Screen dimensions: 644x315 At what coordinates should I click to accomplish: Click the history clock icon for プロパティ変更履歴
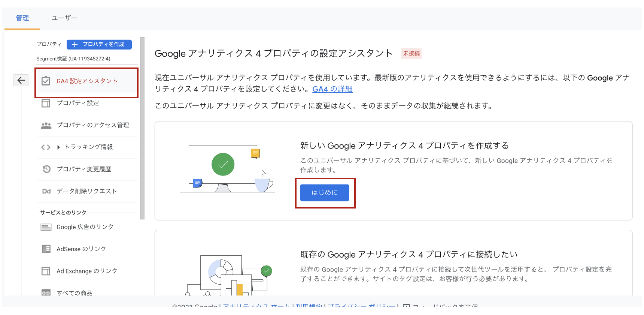tap(46, 169)
